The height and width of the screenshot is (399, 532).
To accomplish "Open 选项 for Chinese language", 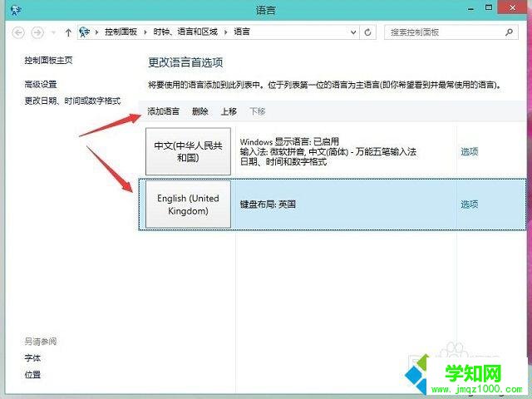I will coord(470,151).
